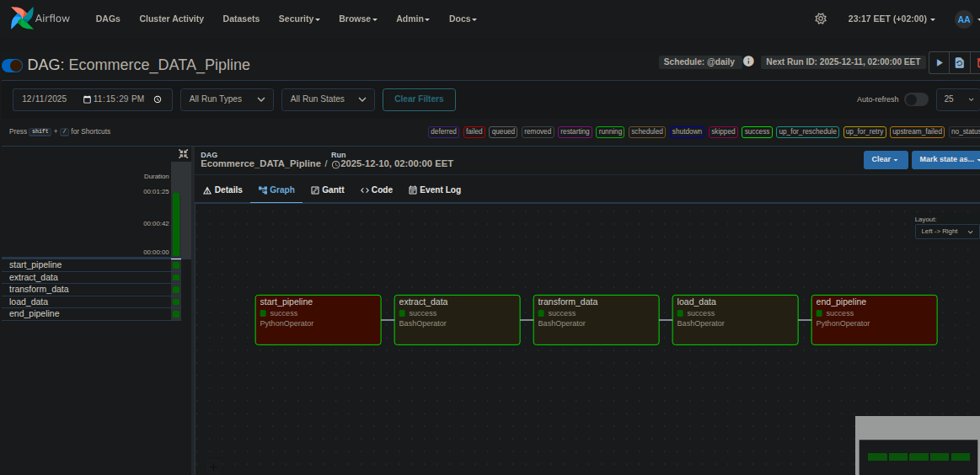Click the Airflow logo icon

click(x=23, y=18)
